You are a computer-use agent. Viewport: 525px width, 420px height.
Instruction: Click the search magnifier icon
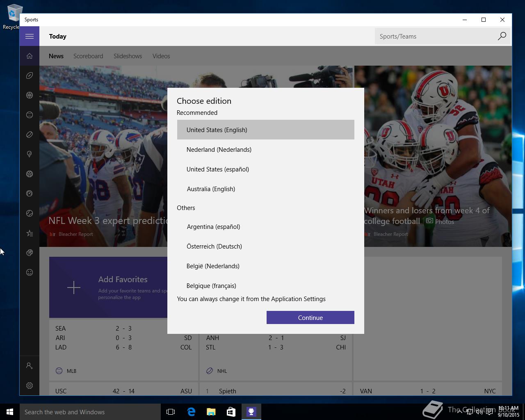(x=502, y=36)
